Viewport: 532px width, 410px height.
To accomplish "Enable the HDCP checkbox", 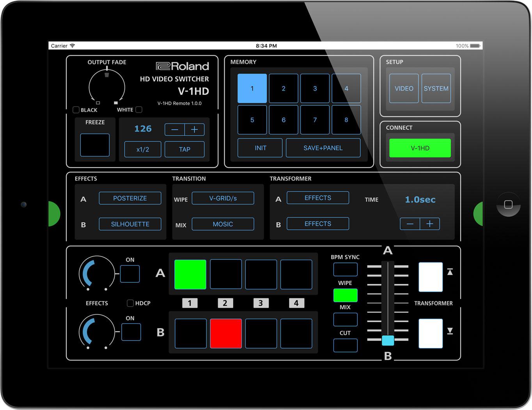I will tap(130, 303).
